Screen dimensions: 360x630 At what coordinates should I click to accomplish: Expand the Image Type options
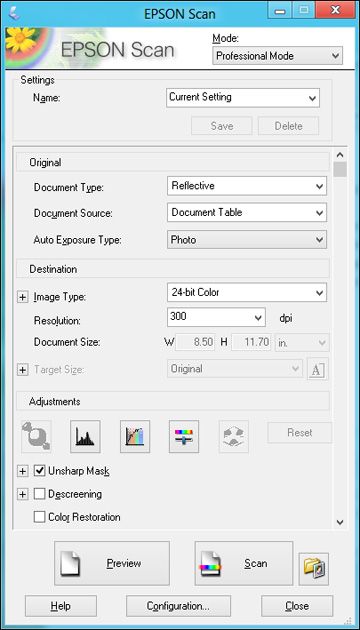(23, 297)
